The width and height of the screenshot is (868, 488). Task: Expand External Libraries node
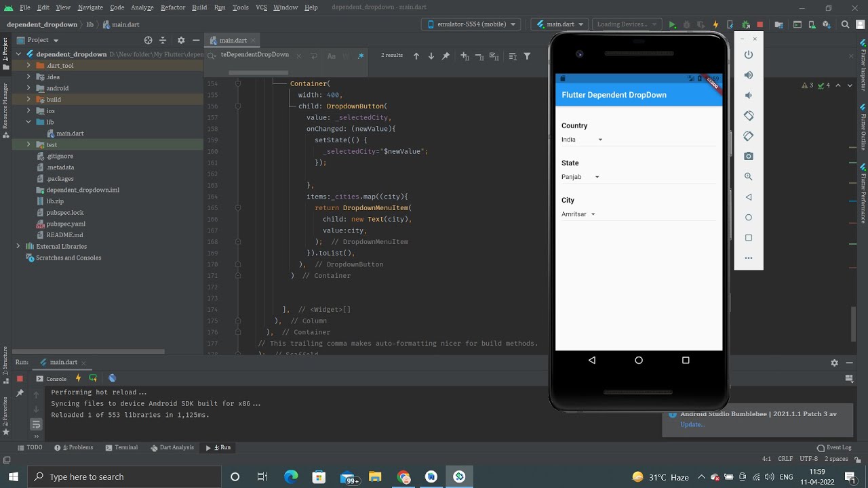[x=18, y=246]
